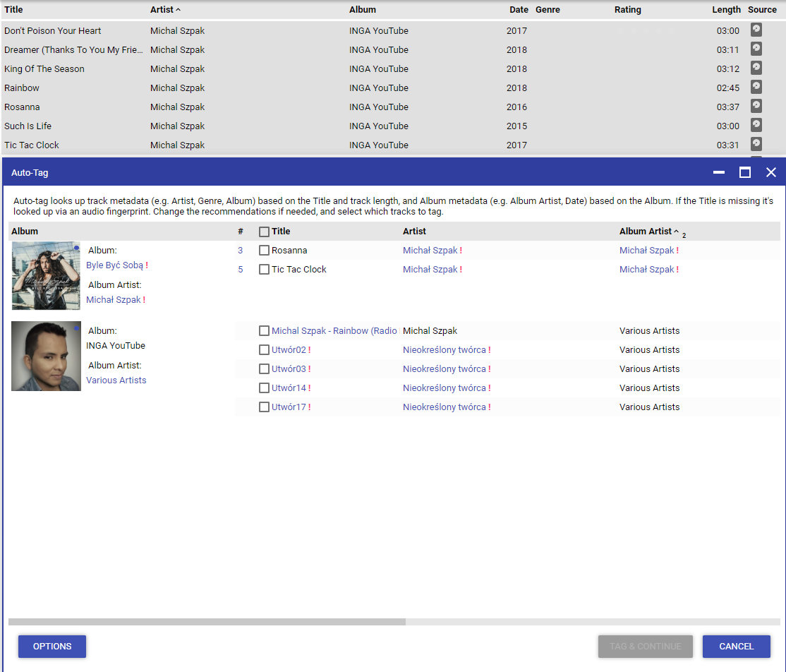
Task: Click source icon for Don't Poison Your Heart
Action: (756, 30)
